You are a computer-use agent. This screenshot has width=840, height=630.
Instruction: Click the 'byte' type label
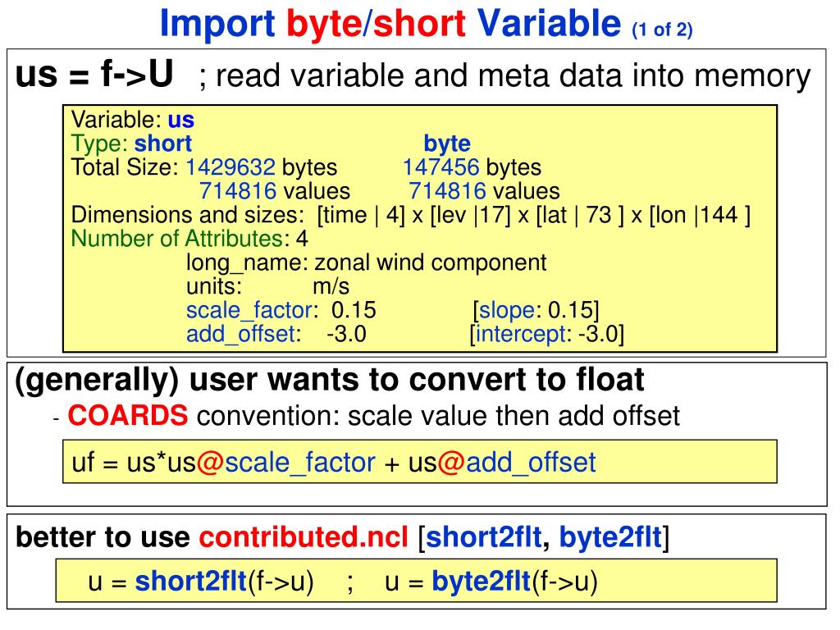(447, 144)
